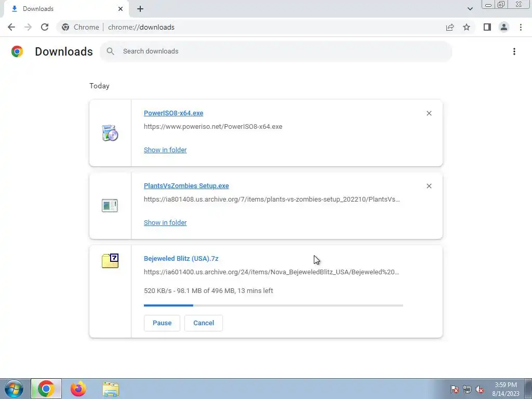This screenshot has width=532, height=399.
Task: Open the Windows Start menu
Action: [x=14, y=389]
